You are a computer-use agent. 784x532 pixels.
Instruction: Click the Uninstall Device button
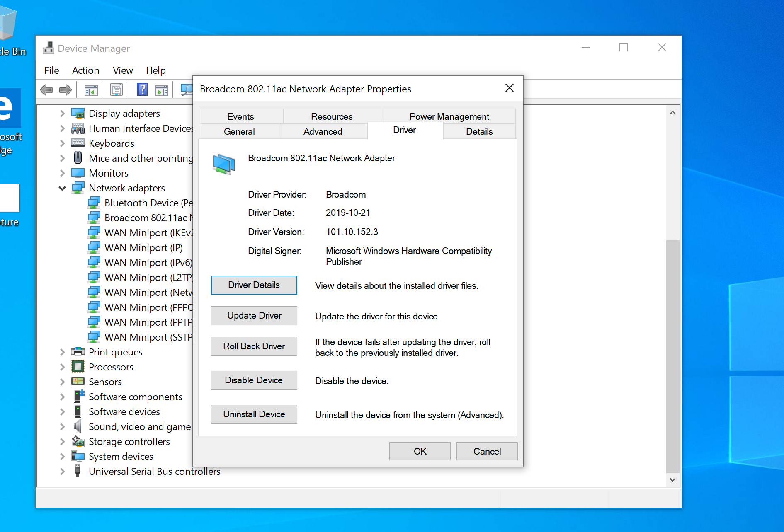254,414
